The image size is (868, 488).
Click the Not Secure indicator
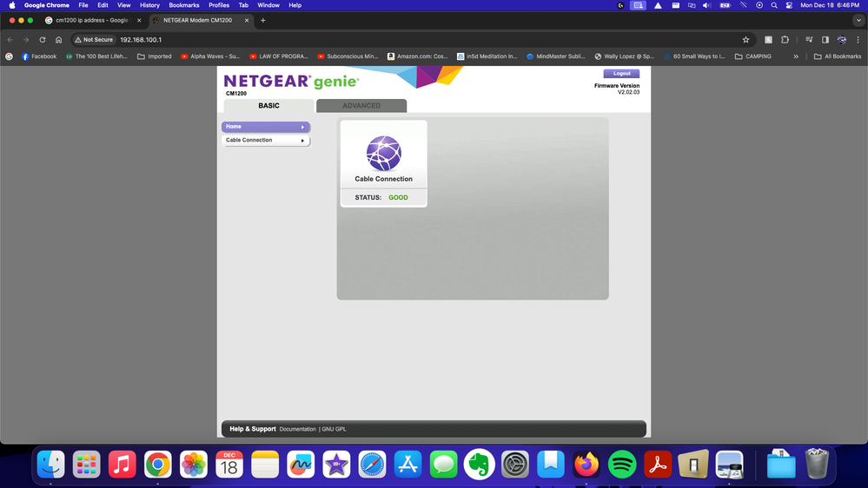(94, 40)
